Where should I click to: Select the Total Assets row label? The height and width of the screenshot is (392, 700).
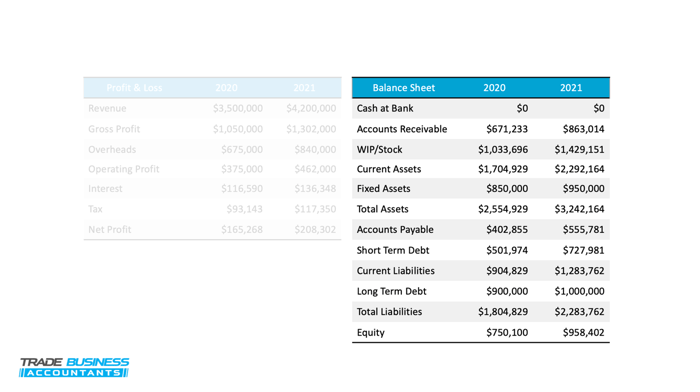(x=383, y=209)
